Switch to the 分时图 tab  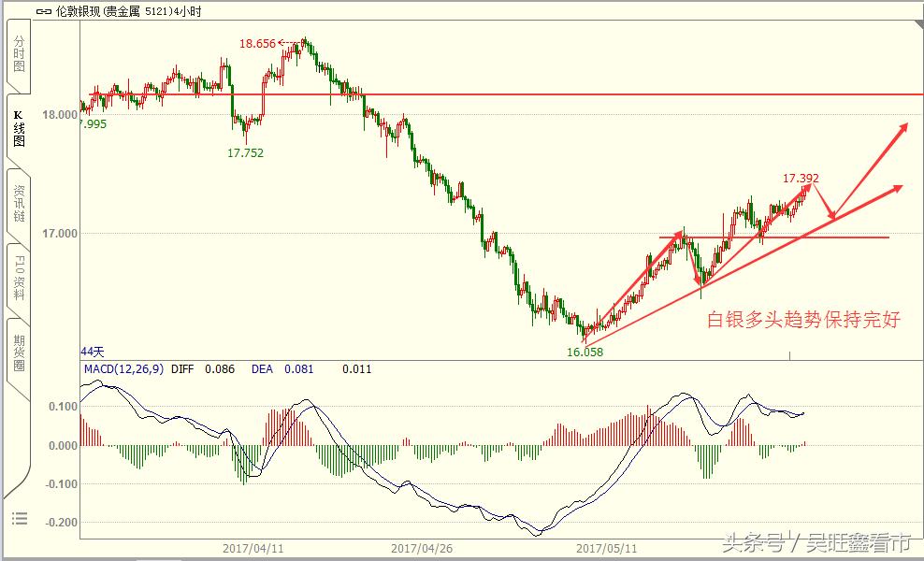tap(19, 54)
